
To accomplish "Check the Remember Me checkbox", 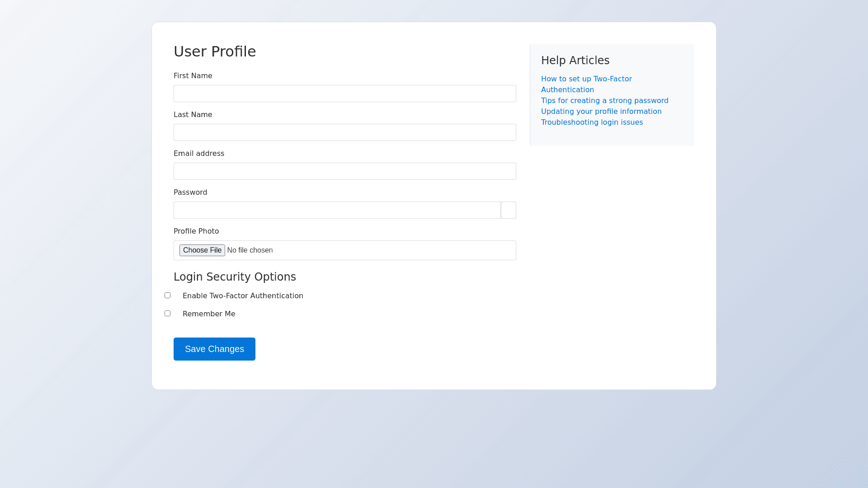I will [167, 313].
